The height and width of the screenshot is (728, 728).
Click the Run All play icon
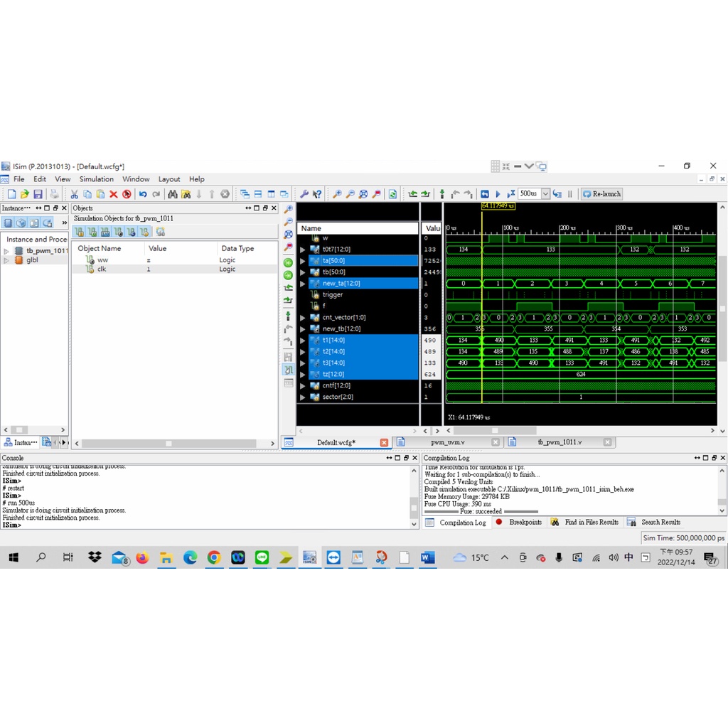pyautogui.click(x=498, y=194)
